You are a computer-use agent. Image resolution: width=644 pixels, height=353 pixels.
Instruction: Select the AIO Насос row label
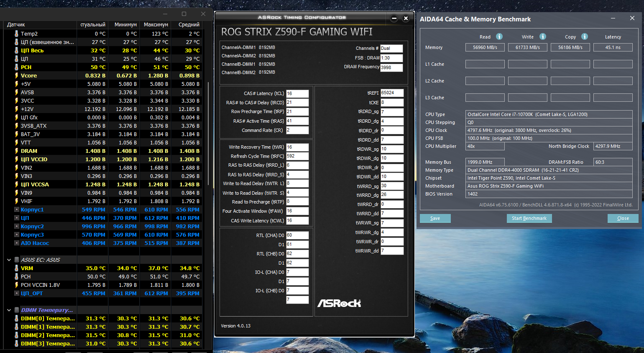[35, 243]
